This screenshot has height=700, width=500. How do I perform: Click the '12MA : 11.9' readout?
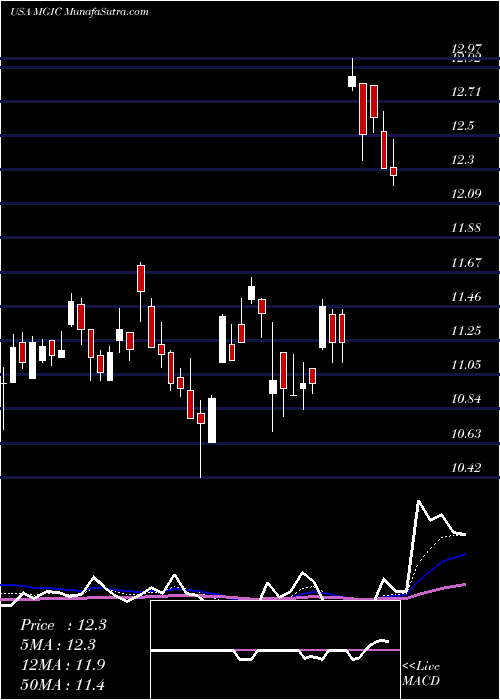tap(63, 664)
